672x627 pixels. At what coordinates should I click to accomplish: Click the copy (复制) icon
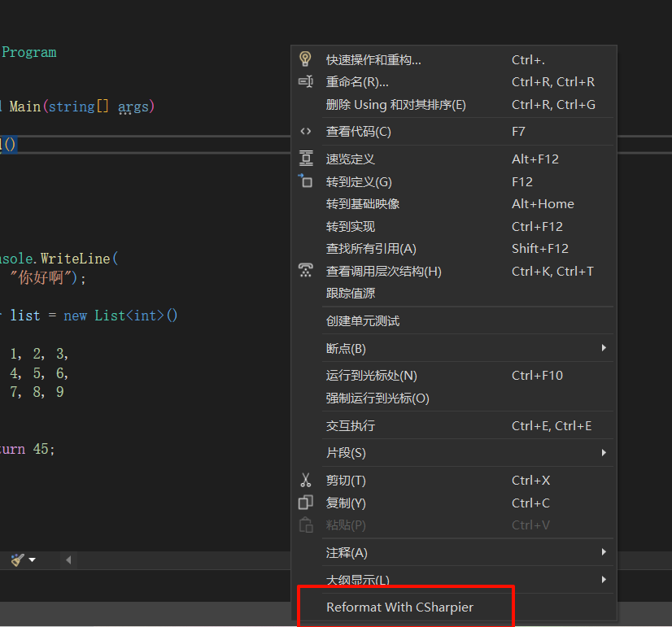(306, 503)
